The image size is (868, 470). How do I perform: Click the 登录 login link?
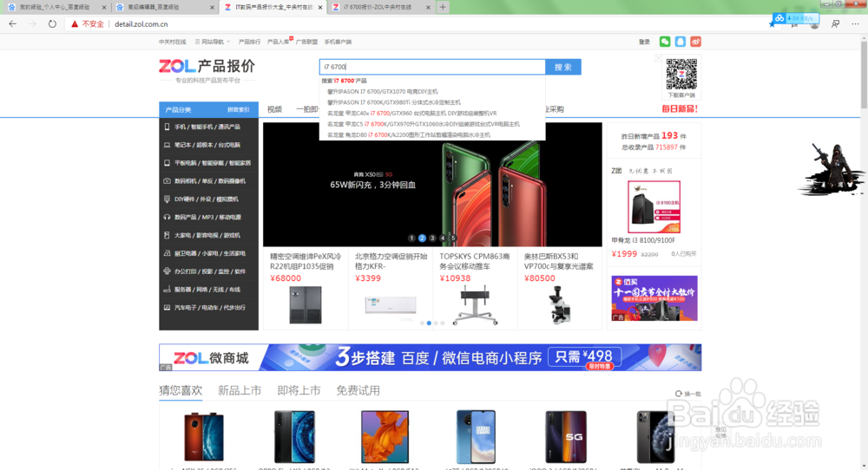click(x=644, y=42)
